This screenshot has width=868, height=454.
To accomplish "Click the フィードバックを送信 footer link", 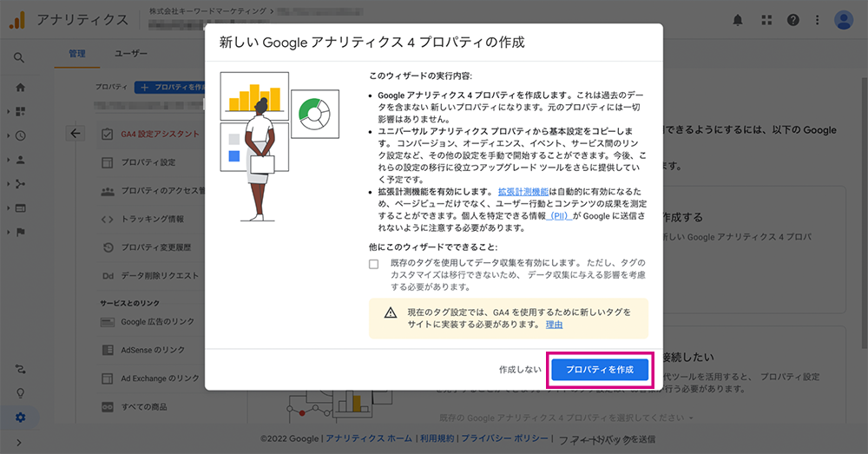I will pyautogui.click(x=606, y=439).
